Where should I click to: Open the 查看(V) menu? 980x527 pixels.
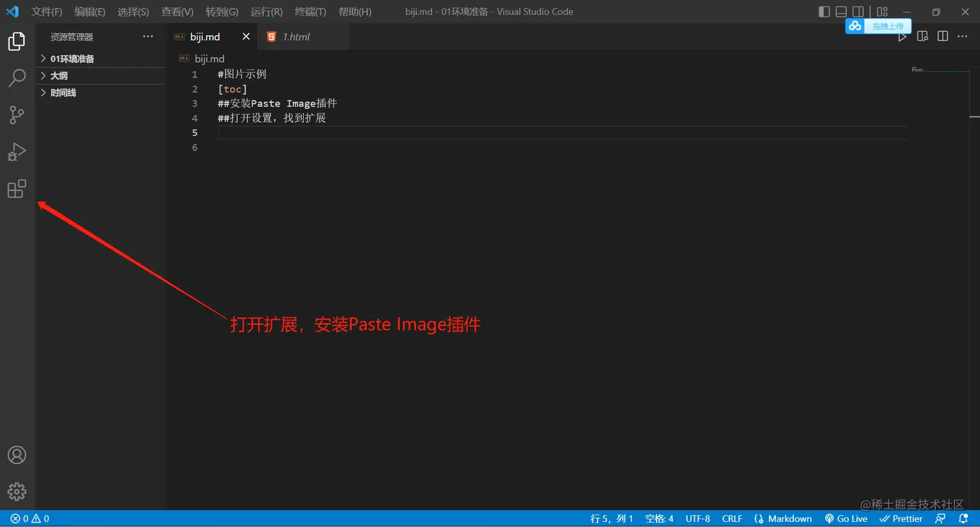point(177,12)
